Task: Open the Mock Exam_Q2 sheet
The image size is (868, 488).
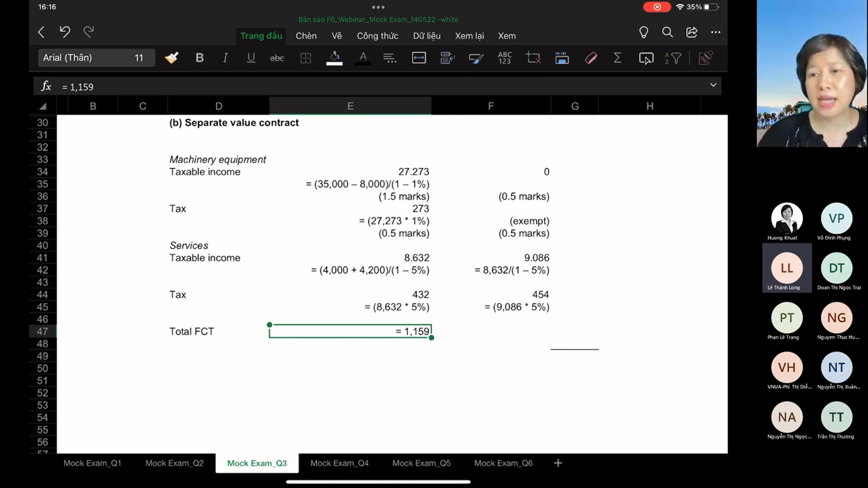Action: [x=175, y=463]
